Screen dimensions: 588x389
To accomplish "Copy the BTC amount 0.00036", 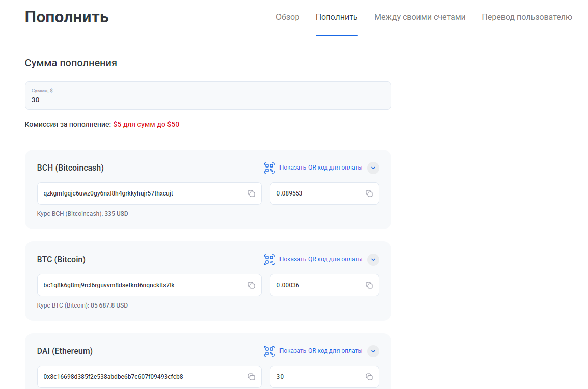I will (x=369, y=285).
